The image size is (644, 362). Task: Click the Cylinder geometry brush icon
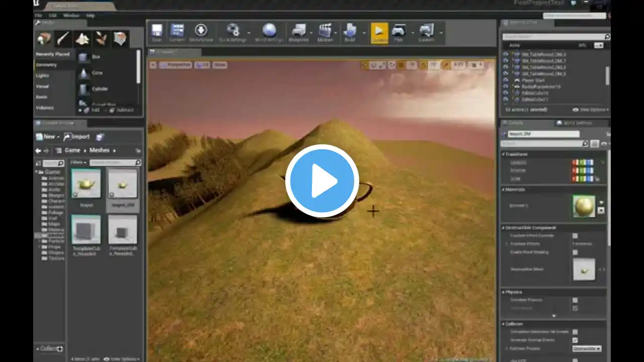[84, 89]
